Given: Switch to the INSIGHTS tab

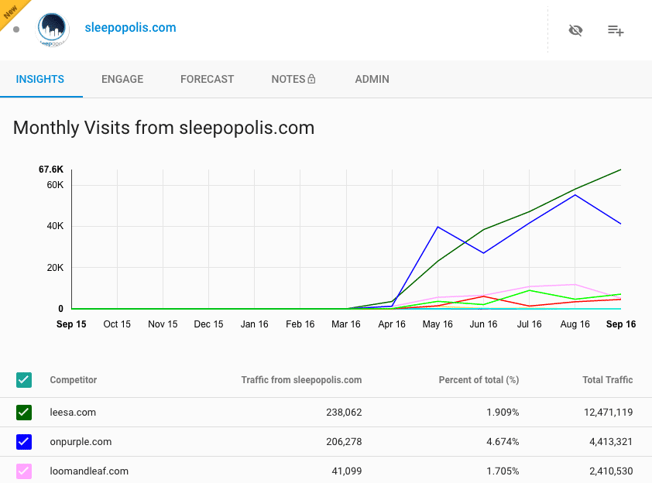Looking at the screenshot, I should [x=40, y=79].
